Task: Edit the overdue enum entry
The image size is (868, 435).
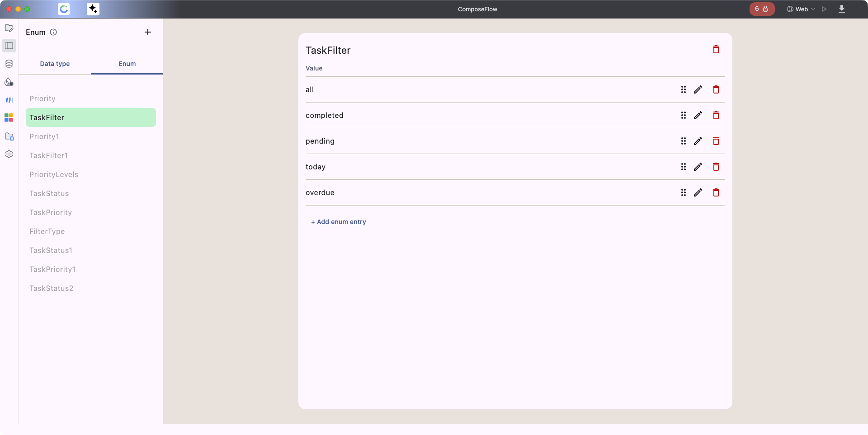Action: click(x=698, y=192)
